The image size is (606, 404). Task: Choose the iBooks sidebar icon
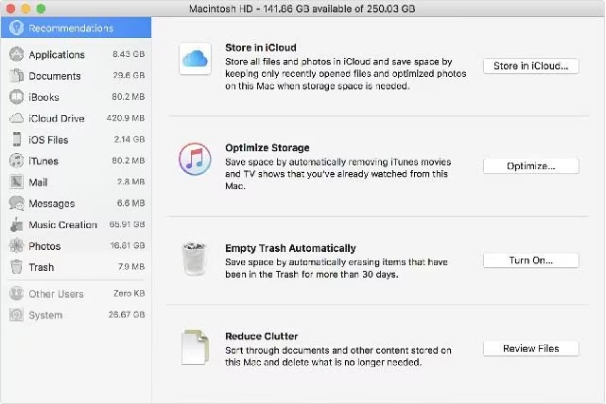[x=17, y=97]
